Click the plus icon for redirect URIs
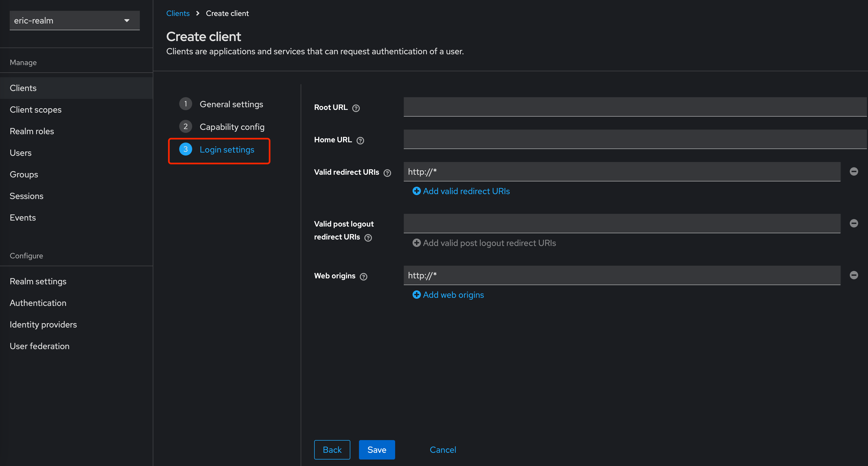 point(416,191)
